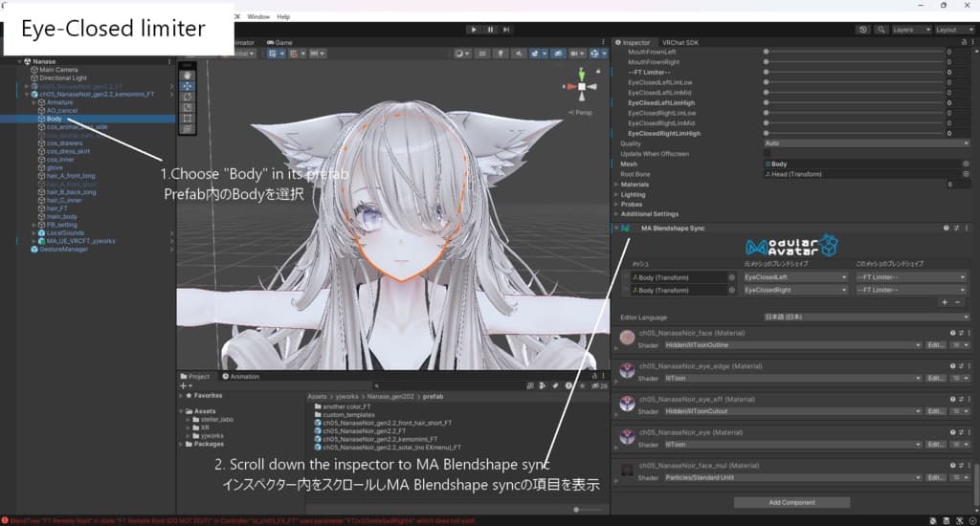Select the Rotate tool in Scene view
This screenshot has width=980, height=526.
tap(188, 97)
